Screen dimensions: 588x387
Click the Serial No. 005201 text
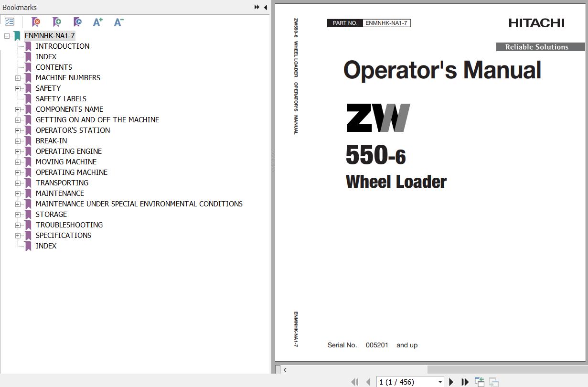coord(373,345)
